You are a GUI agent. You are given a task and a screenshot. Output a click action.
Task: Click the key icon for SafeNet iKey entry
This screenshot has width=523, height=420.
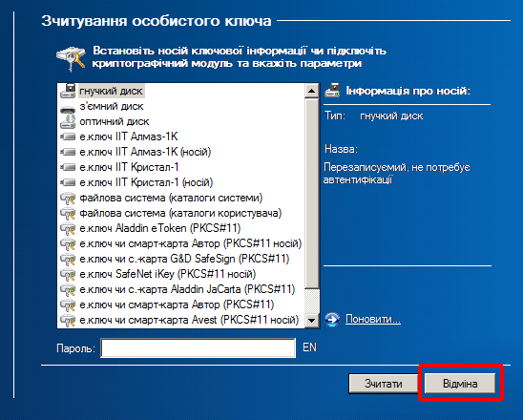tap(68, 274)
